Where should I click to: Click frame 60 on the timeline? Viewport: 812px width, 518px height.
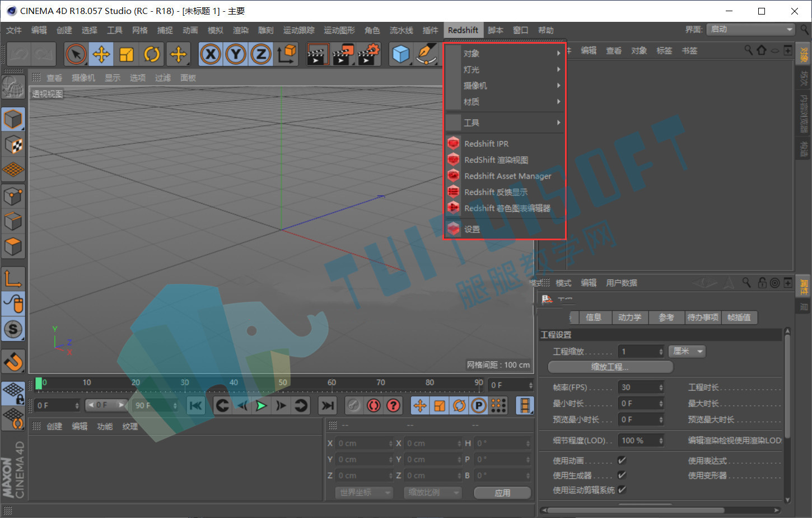tap(332, 383)
